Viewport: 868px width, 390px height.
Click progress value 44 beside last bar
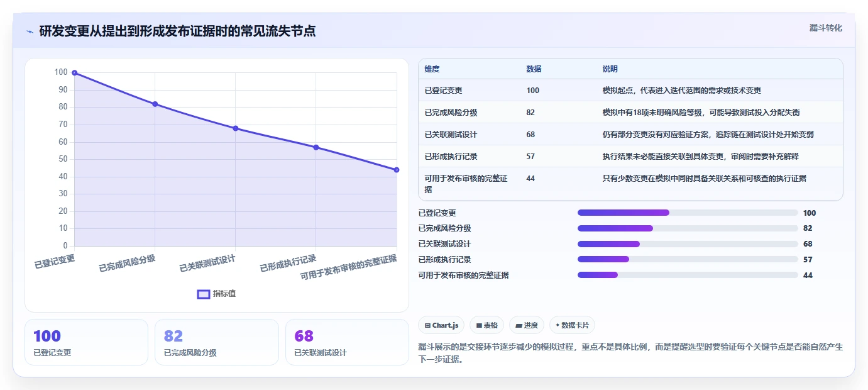tap(808, 276)
